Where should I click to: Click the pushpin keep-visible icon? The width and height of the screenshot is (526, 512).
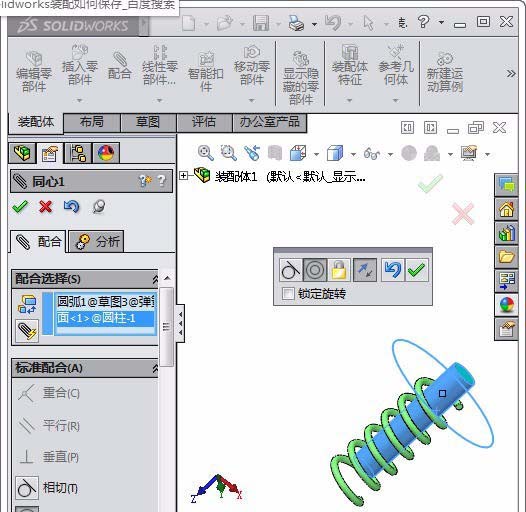click(x=99, y=206)
